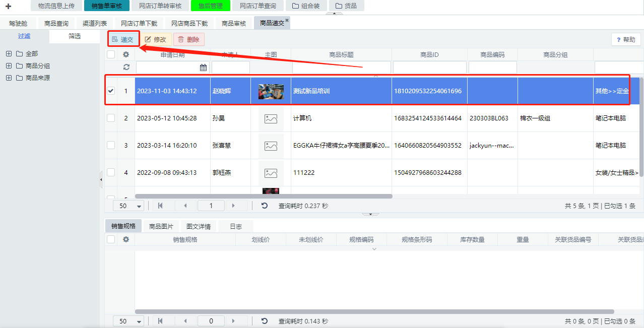The image size is (644, 328).
Task: Close the 商品递交 tab
Action: pos(287,21)
